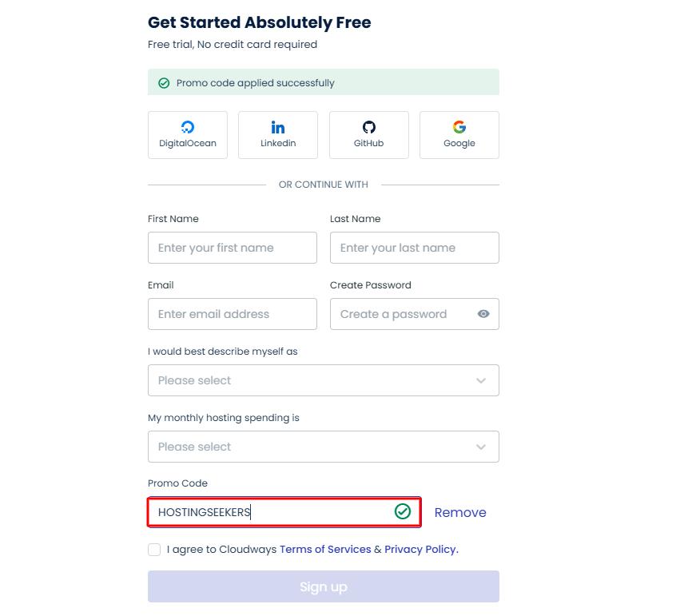Show password with the eye icon
Viewport: 684px width, 616px height.
(483, 314)
